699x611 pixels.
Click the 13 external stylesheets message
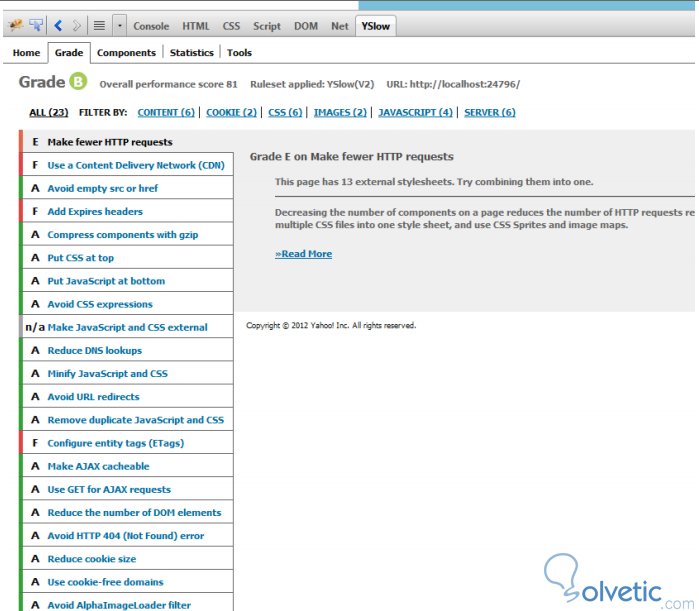434,182
